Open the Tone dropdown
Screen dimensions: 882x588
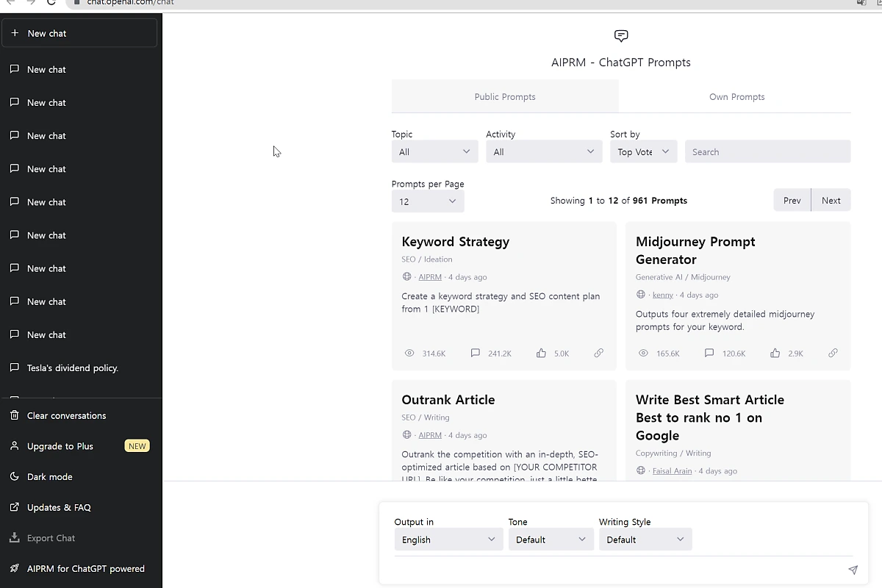[x=551, y=539]
